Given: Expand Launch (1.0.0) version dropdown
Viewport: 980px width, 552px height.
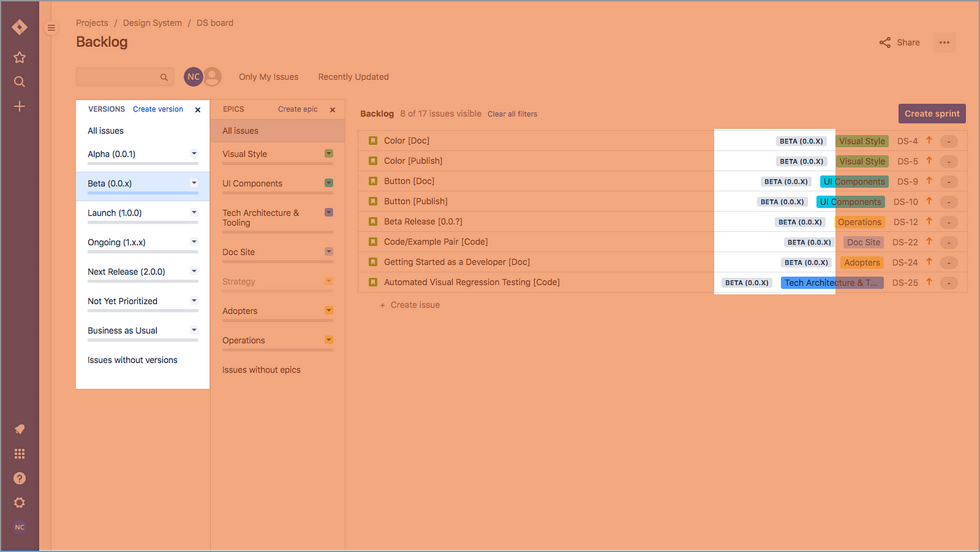Looking at the screenshot, I should [194, 212].
